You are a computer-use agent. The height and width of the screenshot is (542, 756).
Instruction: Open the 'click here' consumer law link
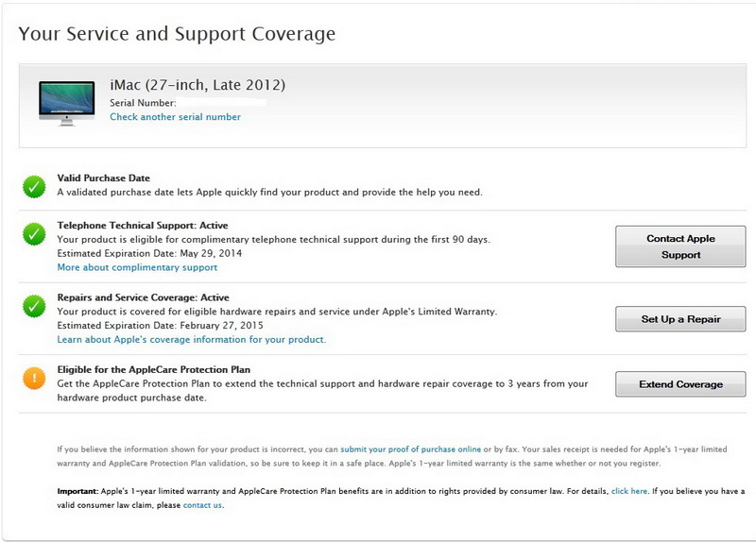[629, 492]
